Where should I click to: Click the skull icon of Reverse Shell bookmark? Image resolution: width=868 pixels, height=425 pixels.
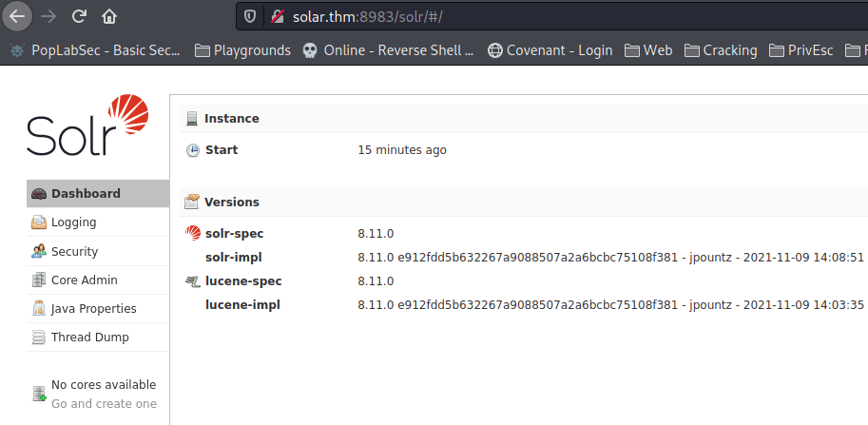[310, 50]
